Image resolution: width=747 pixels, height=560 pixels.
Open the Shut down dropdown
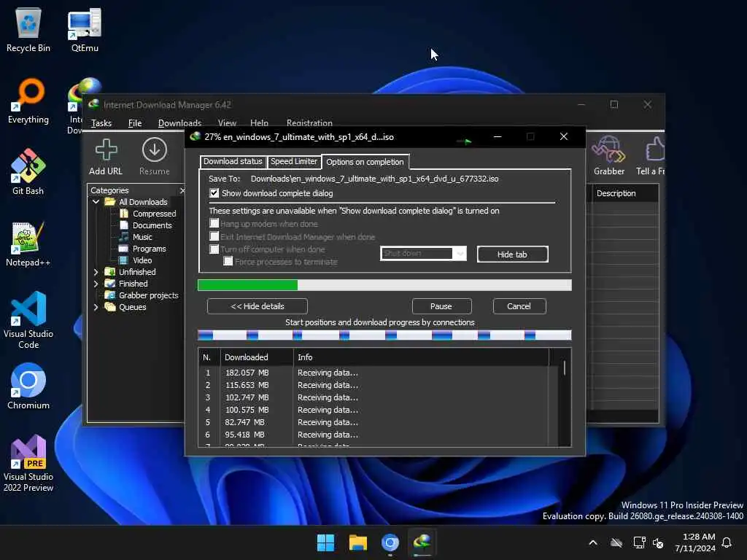click(x=423, y=253)
